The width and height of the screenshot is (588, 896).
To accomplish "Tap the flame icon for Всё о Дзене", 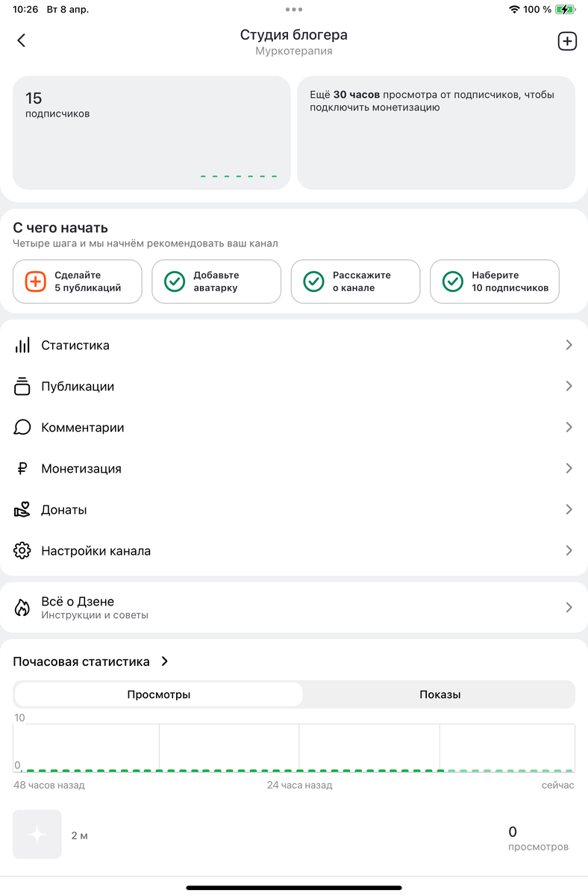I will coord(22,608).
